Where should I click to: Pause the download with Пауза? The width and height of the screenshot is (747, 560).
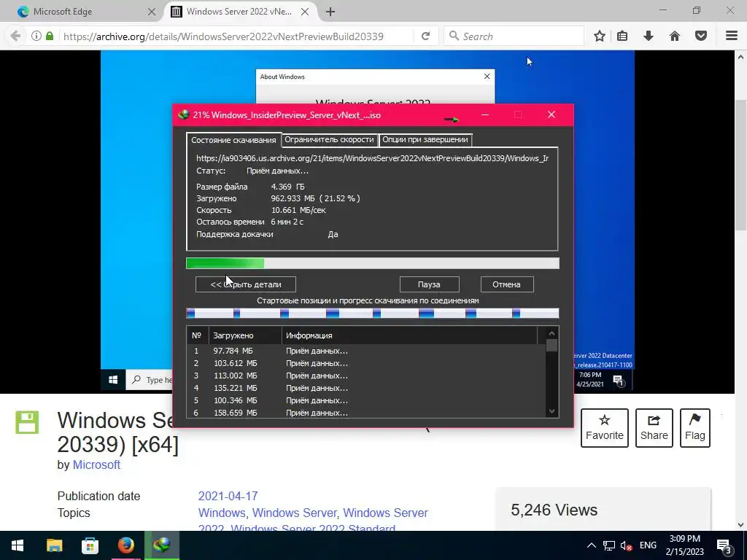(429, 284)
